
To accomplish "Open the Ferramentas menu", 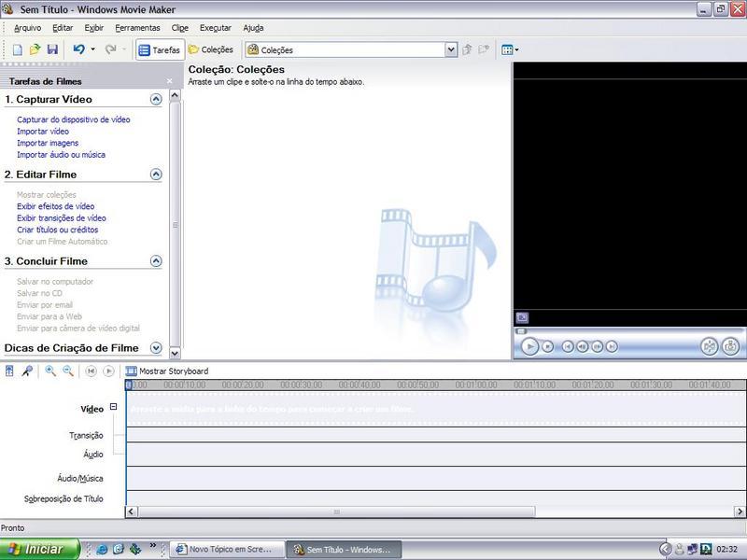I will coord(137,28).
